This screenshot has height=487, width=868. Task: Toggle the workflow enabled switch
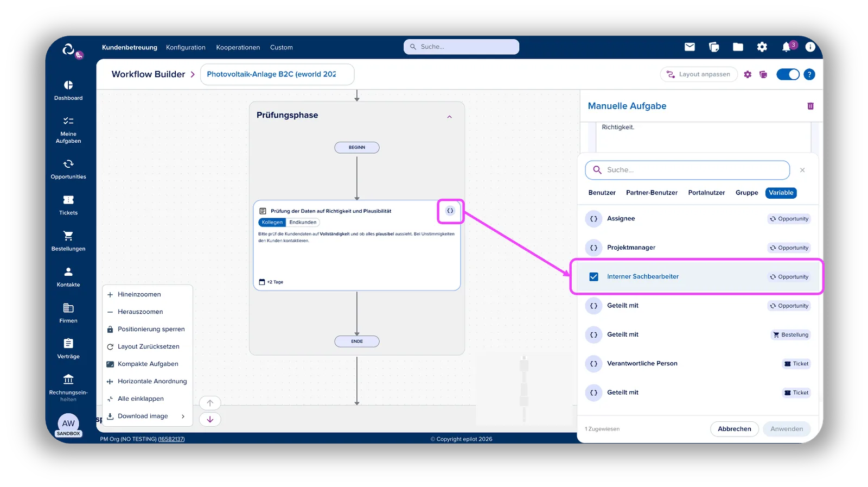pos(788,74)
